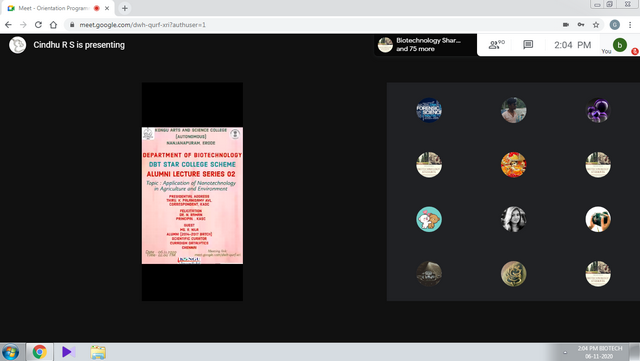Click the presented lecture poster
Viewport: 640px width, 361px height.
(192, 195)
